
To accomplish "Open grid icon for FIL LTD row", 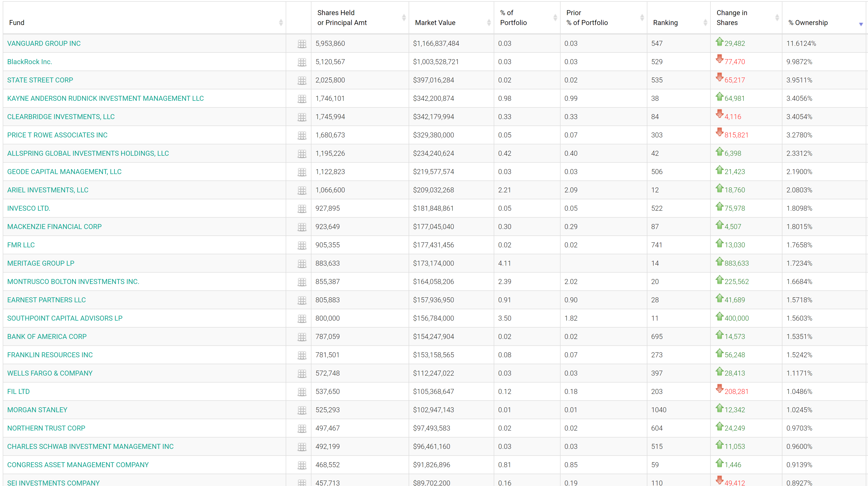I will (x=302, y=392).
